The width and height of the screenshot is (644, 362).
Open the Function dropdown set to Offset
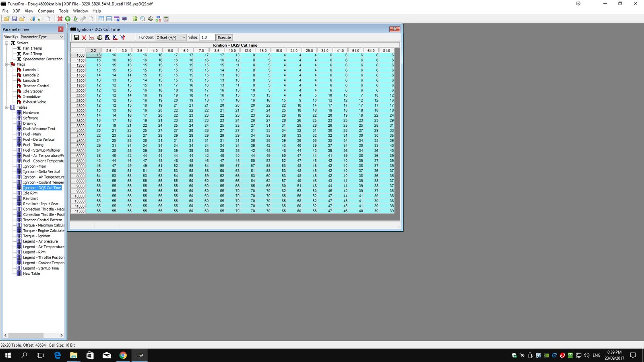click(x=171, y=37)
